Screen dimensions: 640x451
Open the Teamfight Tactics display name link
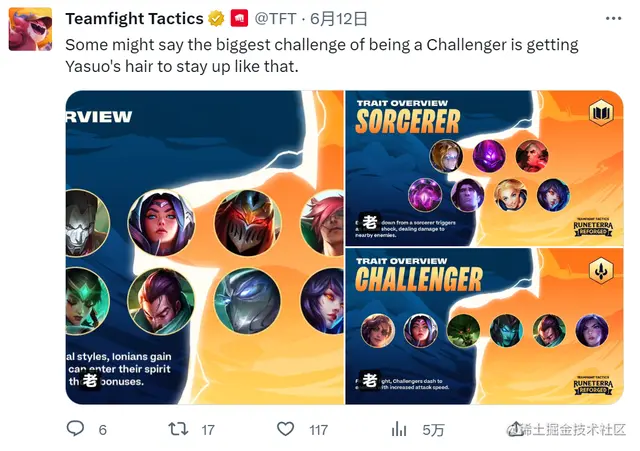[134, 19]
